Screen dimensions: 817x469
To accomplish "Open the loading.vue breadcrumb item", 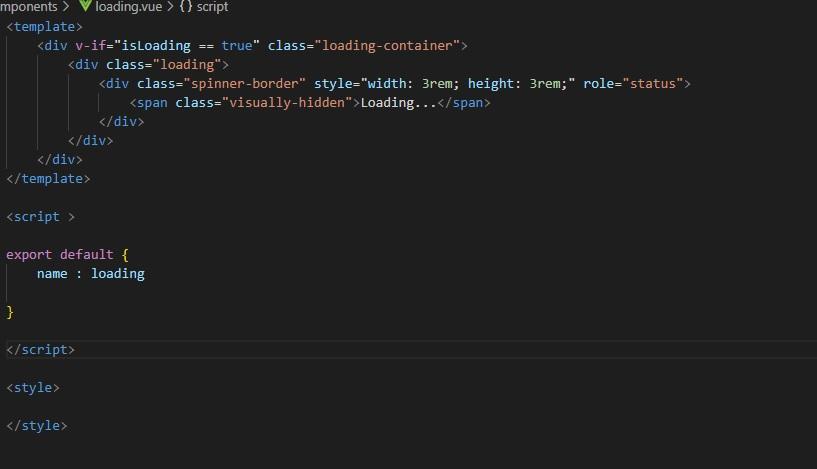I will [129, 7].
